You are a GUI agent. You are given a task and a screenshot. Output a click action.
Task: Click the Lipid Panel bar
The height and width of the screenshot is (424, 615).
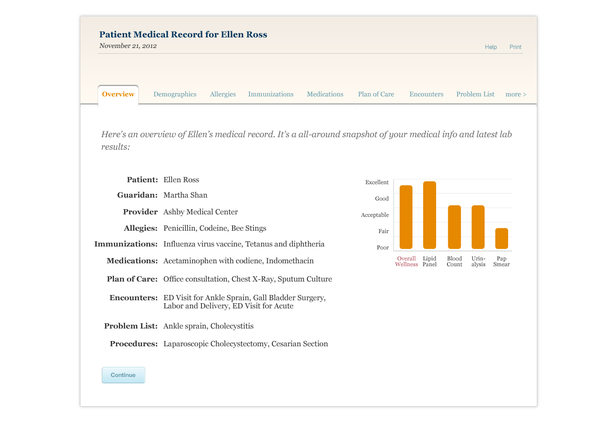coord(429,215)
